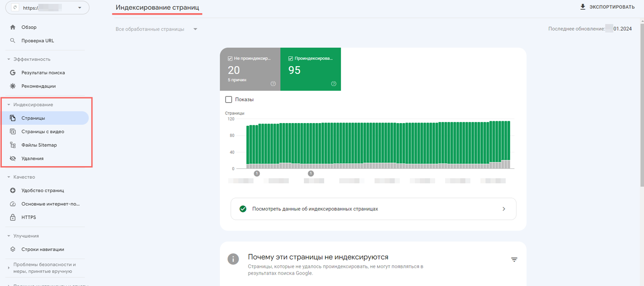Click the Pages document icon
The width and height of the screenshot is (644, 286).
[13, 118]
